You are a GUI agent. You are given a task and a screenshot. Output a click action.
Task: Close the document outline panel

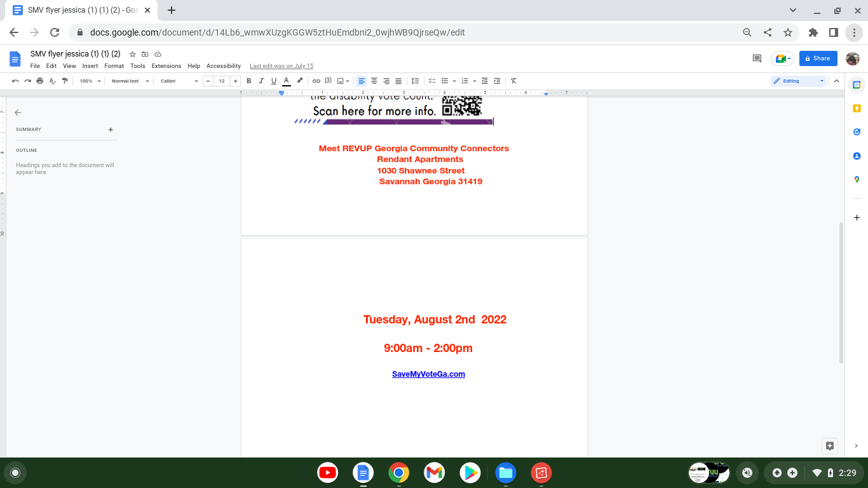(18, 112)
